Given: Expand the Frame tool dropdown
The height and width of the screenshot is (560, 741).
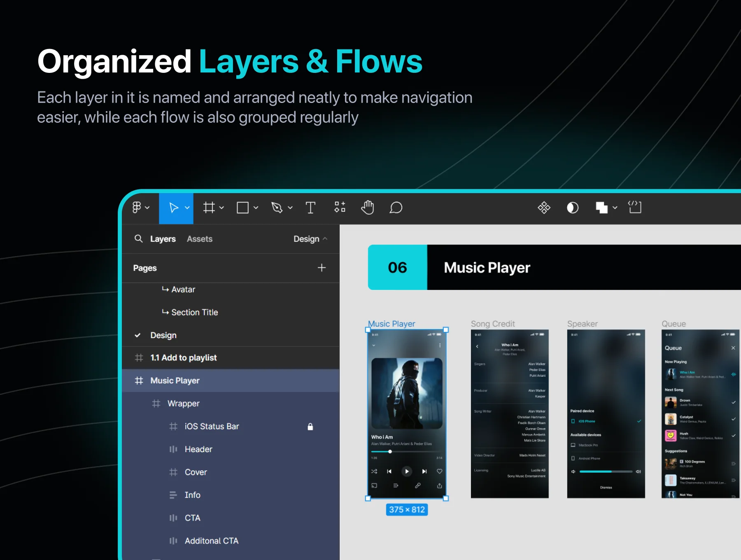Looking at the screenshot, I should coord(221,208).
